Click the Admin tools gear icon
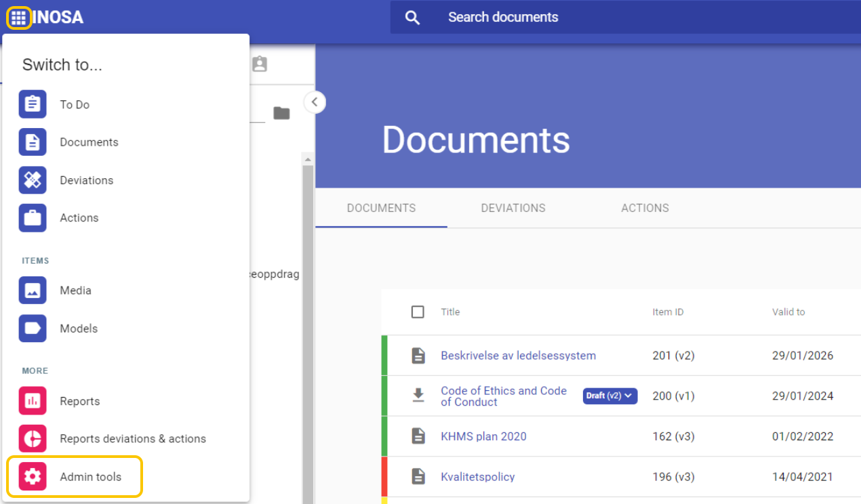This screenshot has height=504, width=861. click(x=33, y=477)
